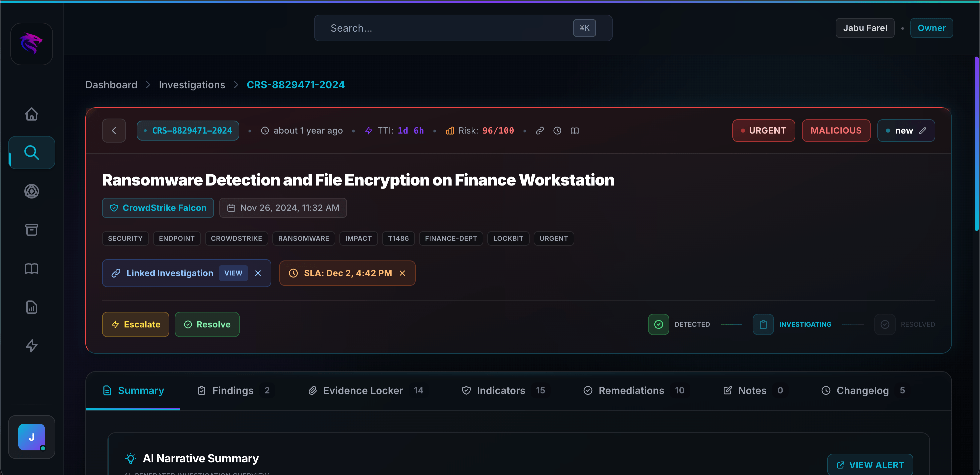Image resolution: width=980 pixels, height=475 pixels.
Task: Navigate to Investigations in the breadcrumb
Action: [192, 84]
